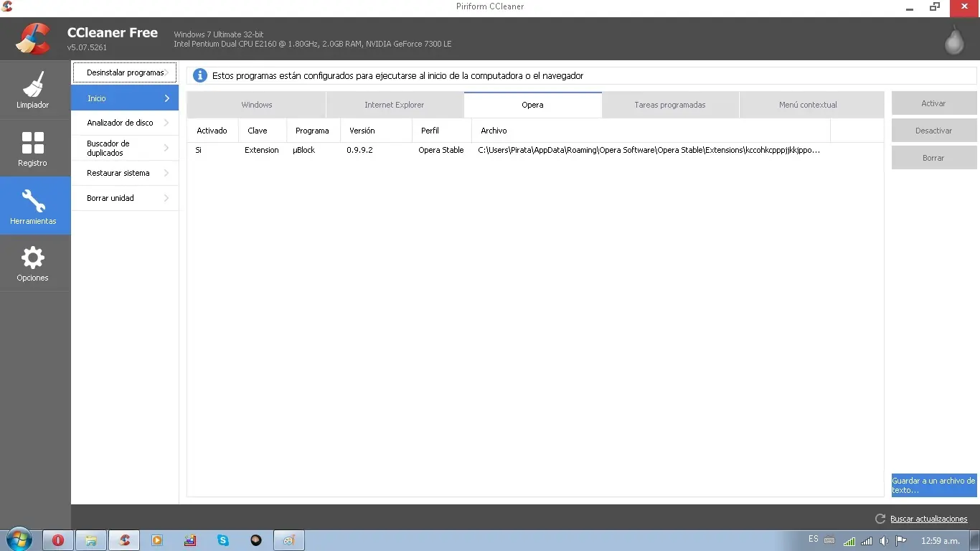Click the tray on-screen keyboard icon
The width and height of the screenshot is (980, 551).
click(x=829, y=540)
